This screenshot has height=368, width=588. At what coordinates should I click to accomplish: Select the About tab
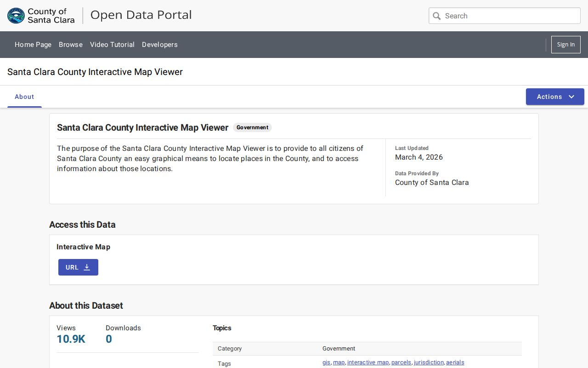[x=24, y=97]
